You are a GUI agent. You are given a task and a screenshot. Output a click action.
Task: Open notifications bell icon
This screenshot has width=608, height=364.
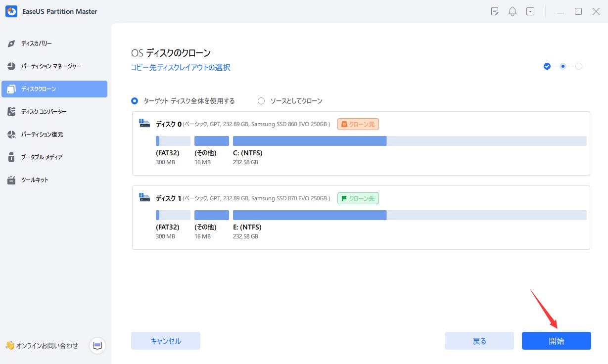(x=513, y=11)
